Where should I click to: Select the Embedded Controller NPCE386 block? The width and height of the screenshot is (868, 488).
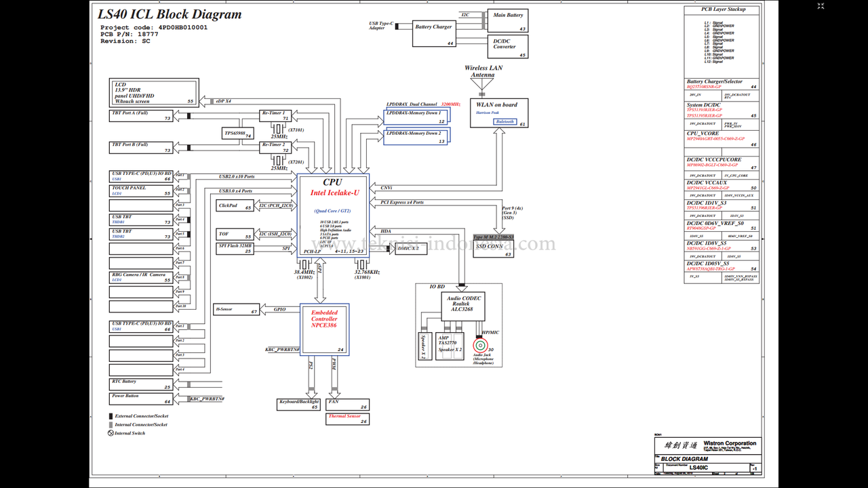324,329
